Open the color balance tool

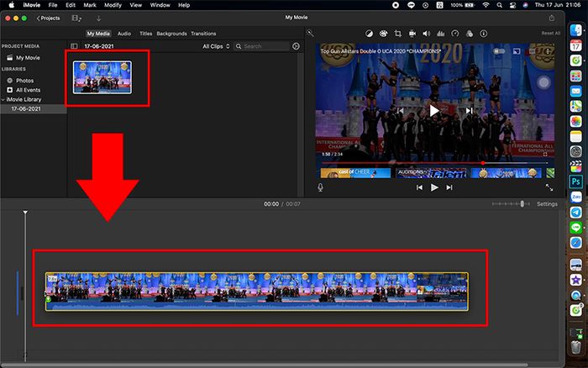[x=369, y=34]
